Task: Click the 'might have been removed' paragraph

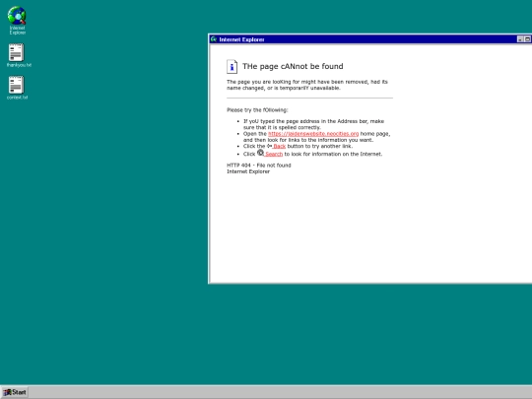Action: [x=307, y=85]
